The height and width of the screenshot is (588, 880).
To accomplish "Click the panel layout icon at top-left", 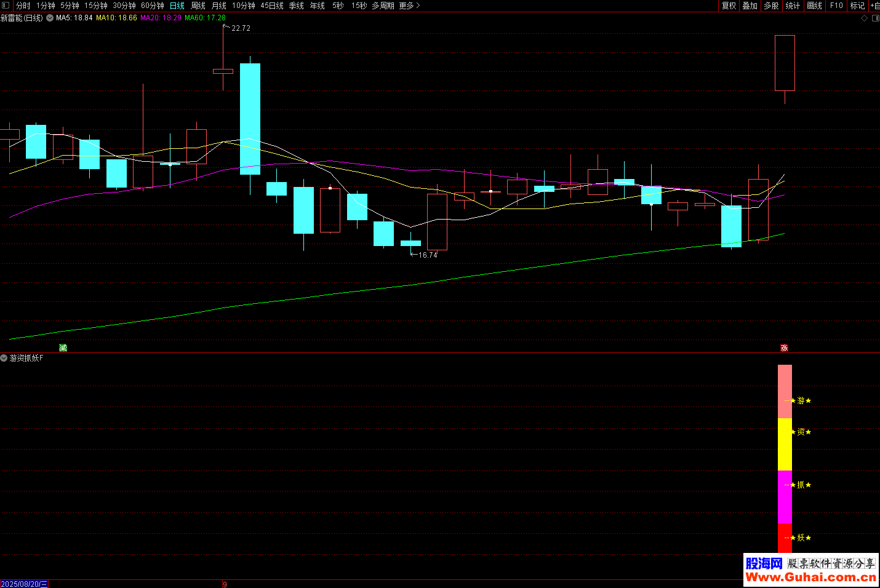I will [x=6, y=6].
